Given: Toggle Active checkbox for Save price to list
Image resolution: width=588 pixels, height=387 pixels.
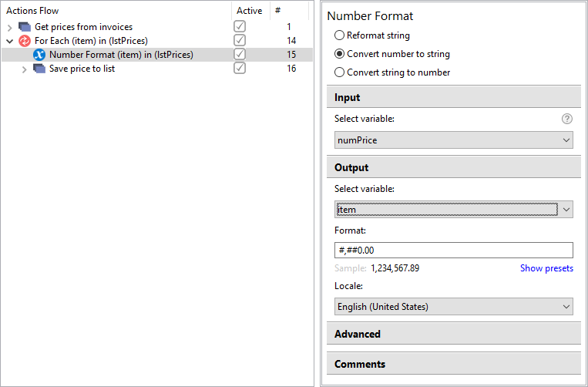Looking at the screenshot, I should [240, 68].
